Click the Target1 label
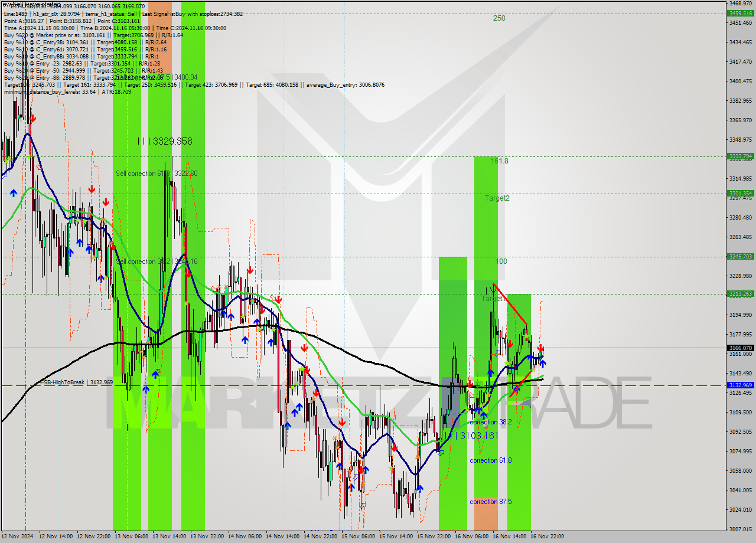 click(493, 299)
